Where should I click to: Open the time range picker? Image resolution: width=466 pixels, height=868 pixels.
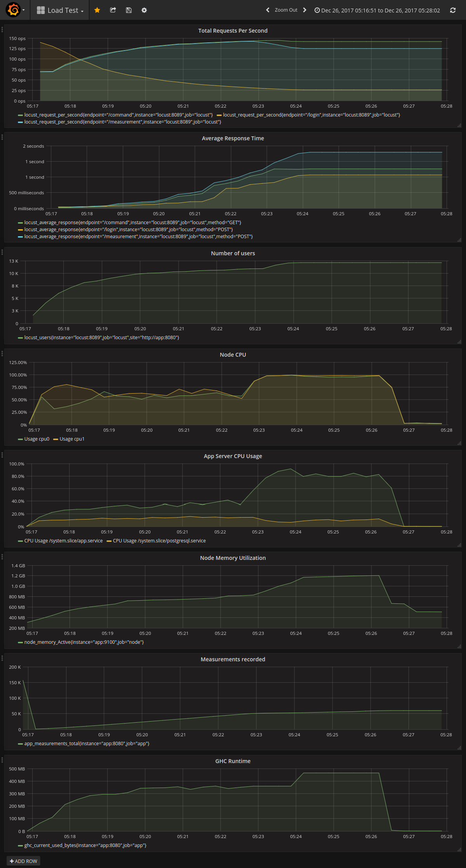tap(377, 10)
